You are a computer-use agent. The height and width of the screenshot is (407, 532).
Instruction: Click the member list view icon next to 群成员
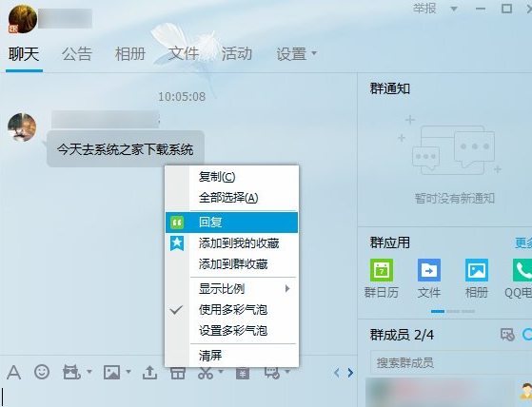click(x=507, y=335)
